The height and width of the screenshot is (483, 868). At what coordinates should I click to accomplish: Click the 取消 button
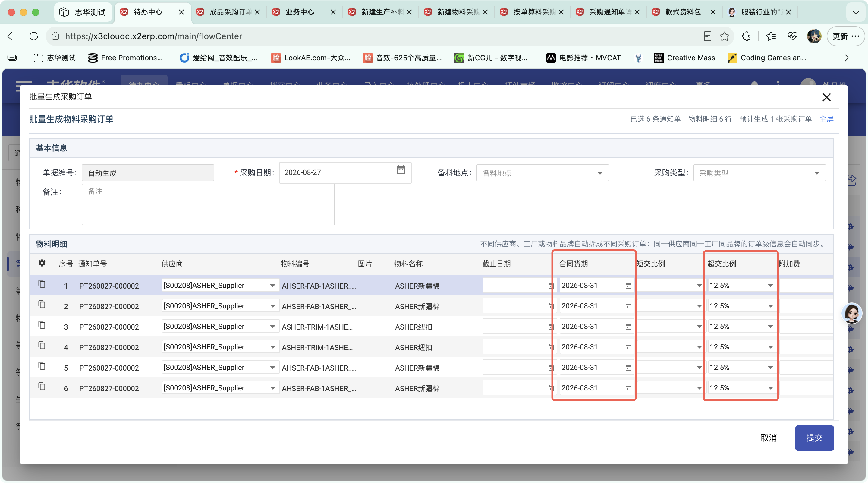point(769,438)
